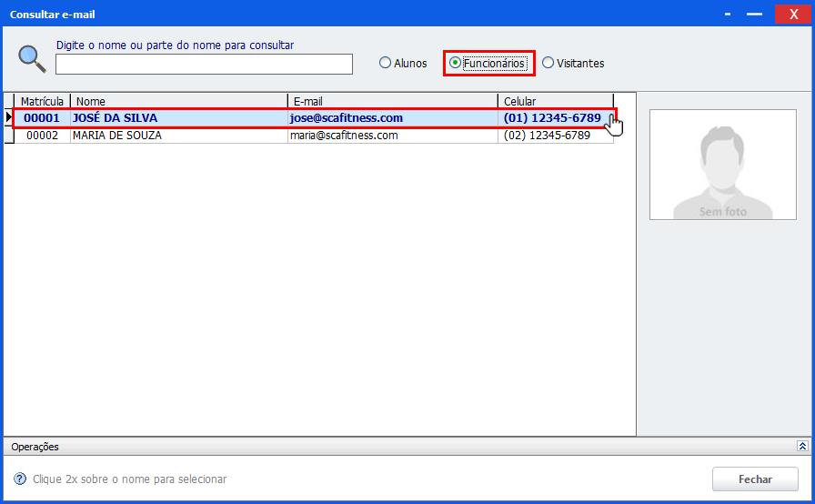
Task: Select the Visitantes radio button
Action: [x=573, y=63]
